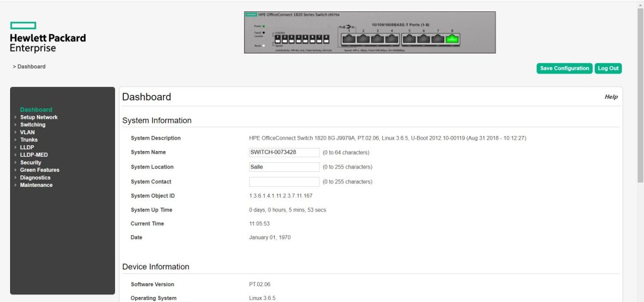Click the green active port 8
The image size is (644, 302).
[452, 39]
